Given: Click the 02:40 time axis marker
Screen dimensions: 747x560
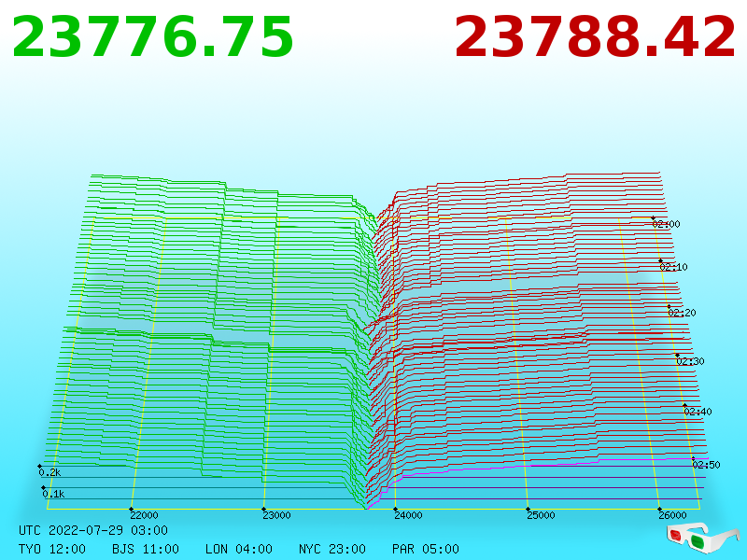Looking at the screenshot, I should tap(698, 412).
